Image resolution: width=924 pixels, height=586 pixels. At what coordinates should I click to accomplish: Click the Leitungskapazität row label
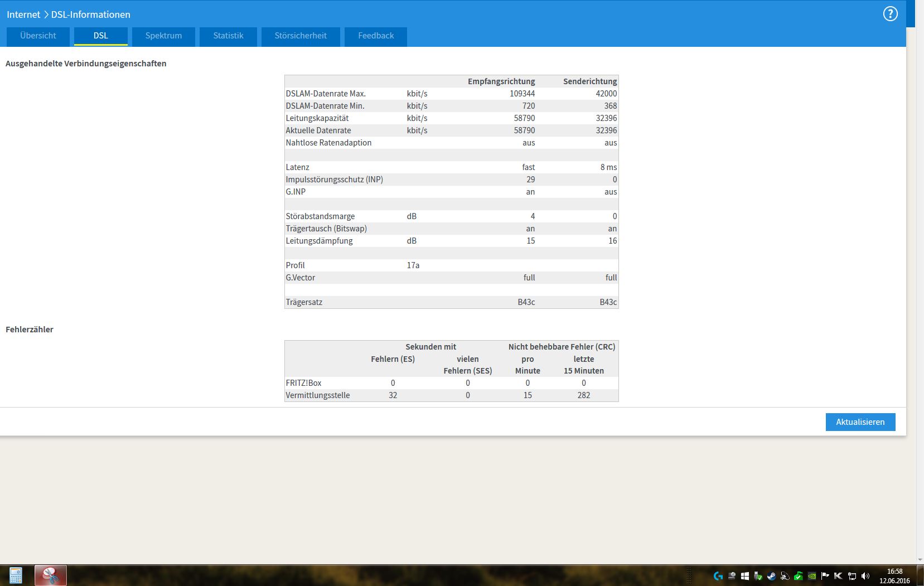coord(317,118)
